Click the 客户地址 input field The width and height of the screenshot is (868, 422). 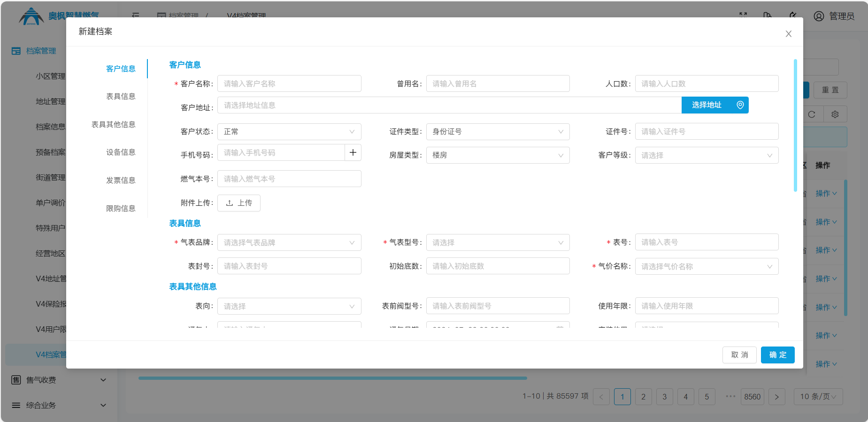449,105
